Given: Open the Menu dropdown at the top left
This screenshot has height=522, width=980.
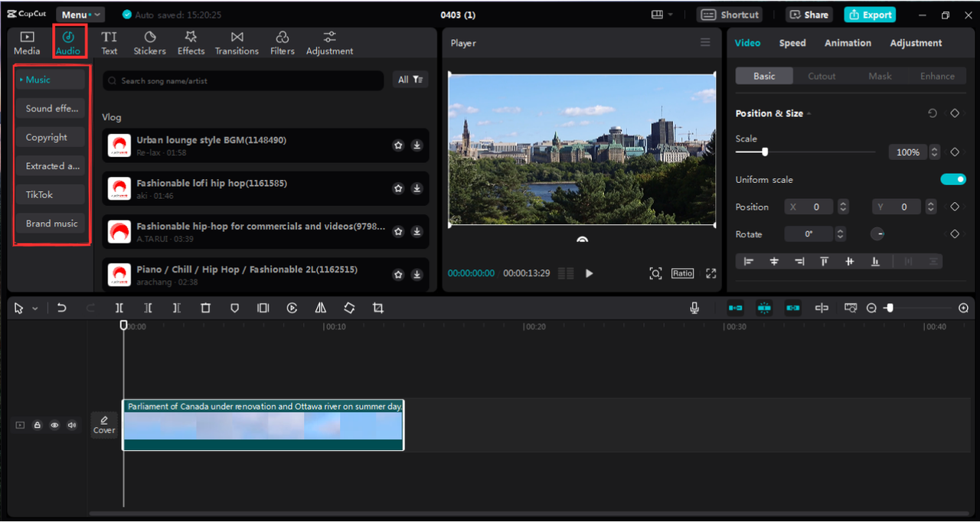Looking at the screenshot, I should (80, 14).
